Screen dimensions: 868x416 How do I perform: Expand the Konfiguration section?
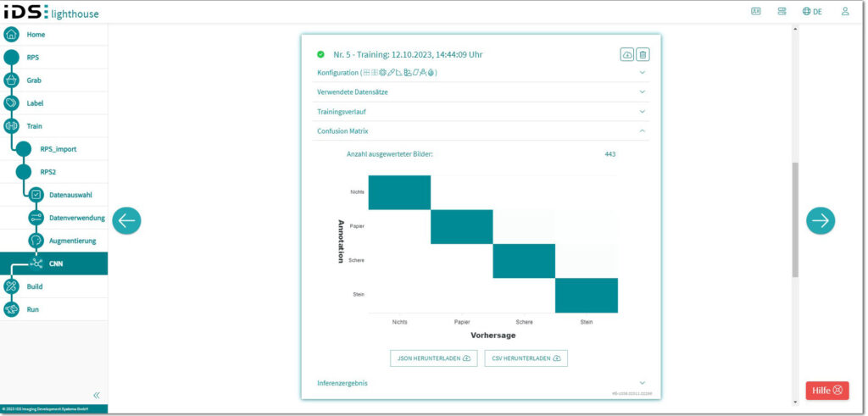[x=642, y=73]
